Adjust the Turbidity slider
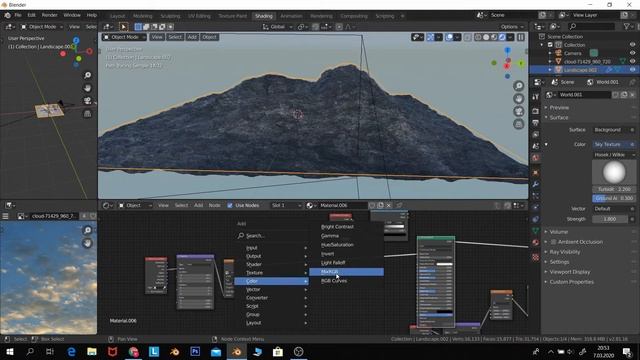Viewport: 640px width, 360px height. click(x=614, y=189)
